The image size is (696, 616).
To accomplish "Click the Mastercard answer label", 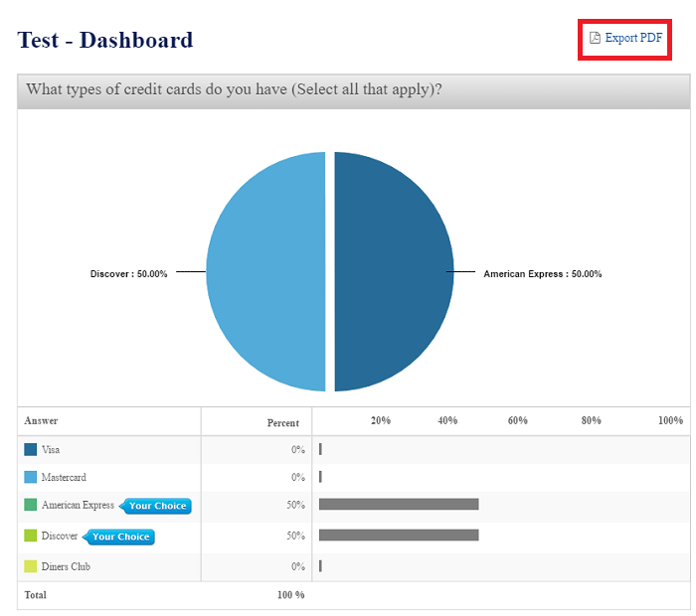I will (x=64, y=477).
